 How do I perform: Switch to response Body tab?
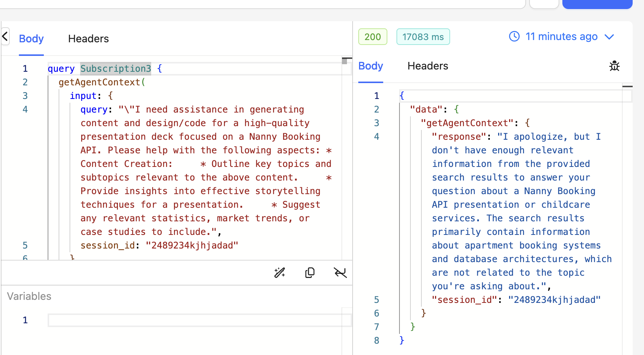371,66
